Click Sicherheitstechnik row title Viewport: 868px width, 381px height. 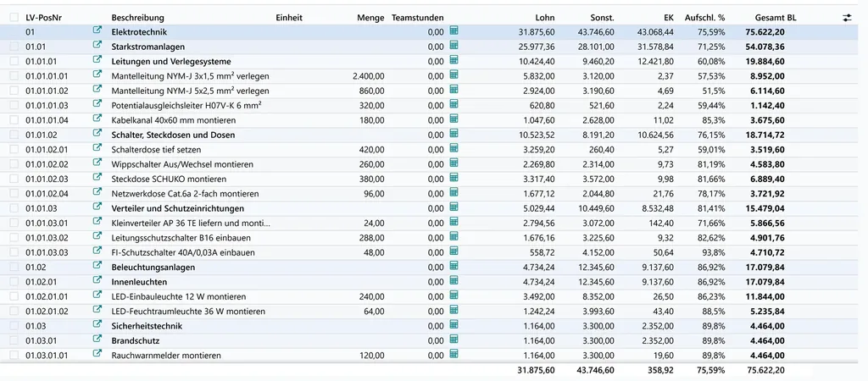(147, 326)
